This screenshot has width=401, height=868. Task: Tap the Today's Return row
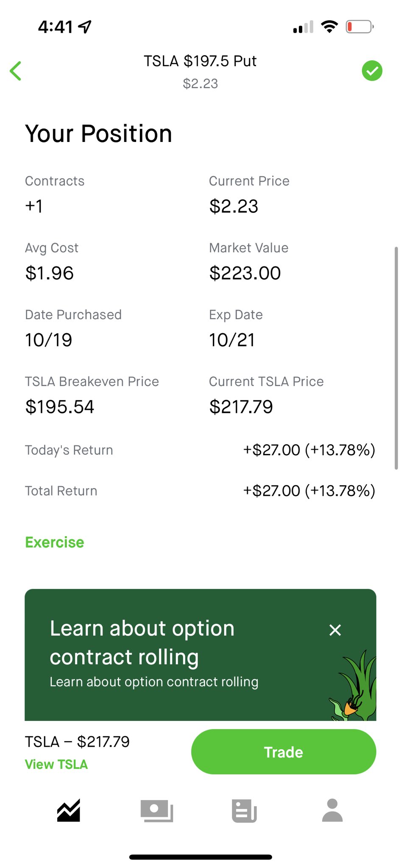200,450
